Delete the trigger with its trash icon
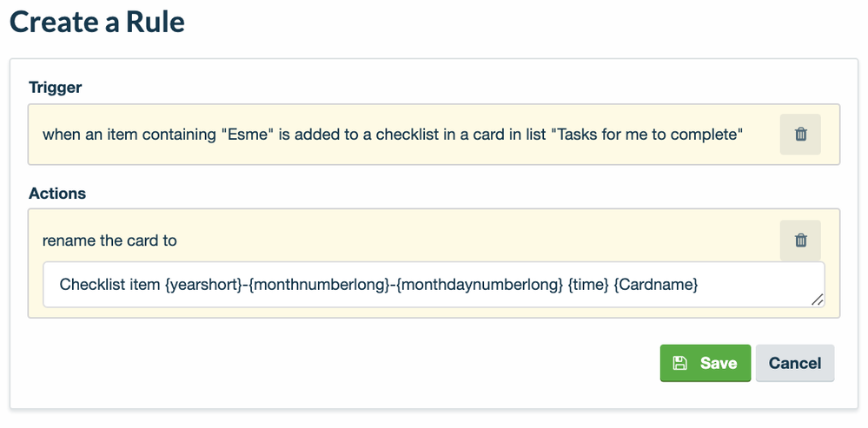The height and width of the screenshot is (428, 868). [800, 135]
